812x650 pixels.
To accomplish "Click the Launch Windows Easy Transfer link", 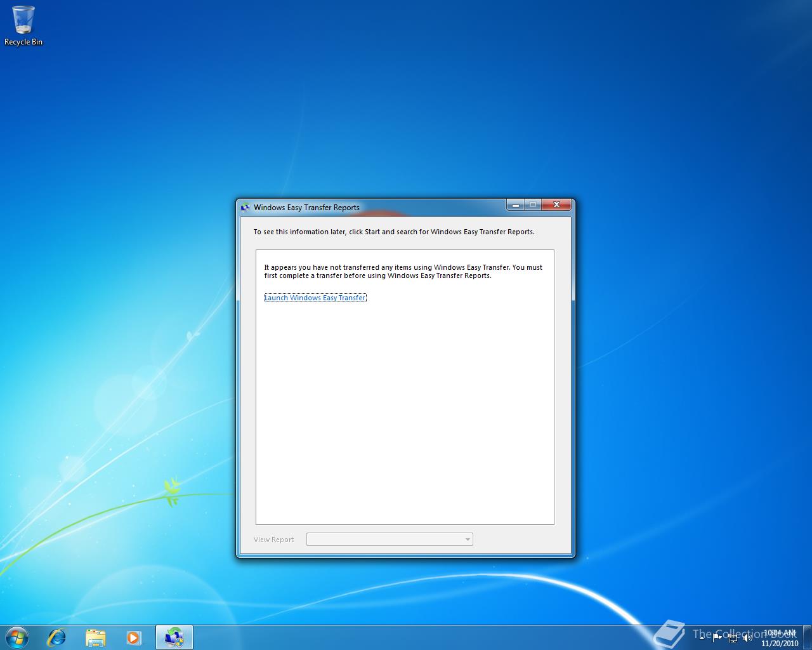I will point(315,298).
